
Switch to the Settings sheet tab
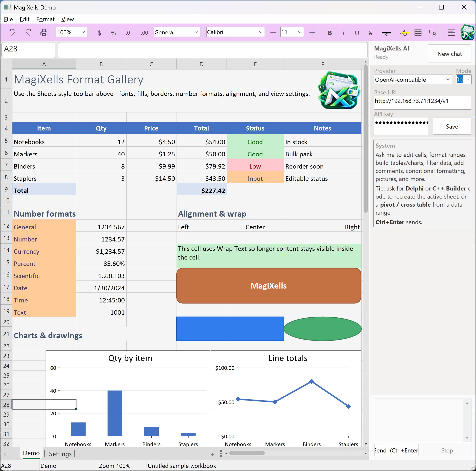tap(60, 454)
